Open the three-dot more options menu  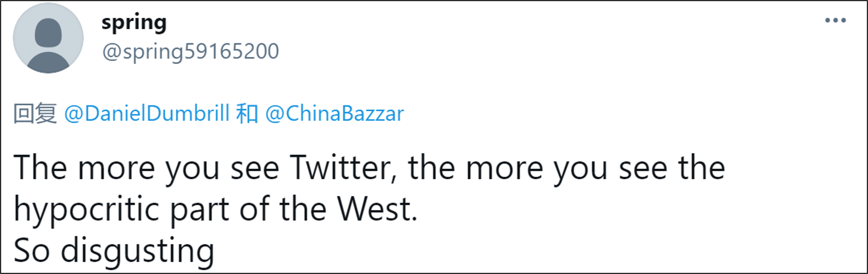click(835, 20)
